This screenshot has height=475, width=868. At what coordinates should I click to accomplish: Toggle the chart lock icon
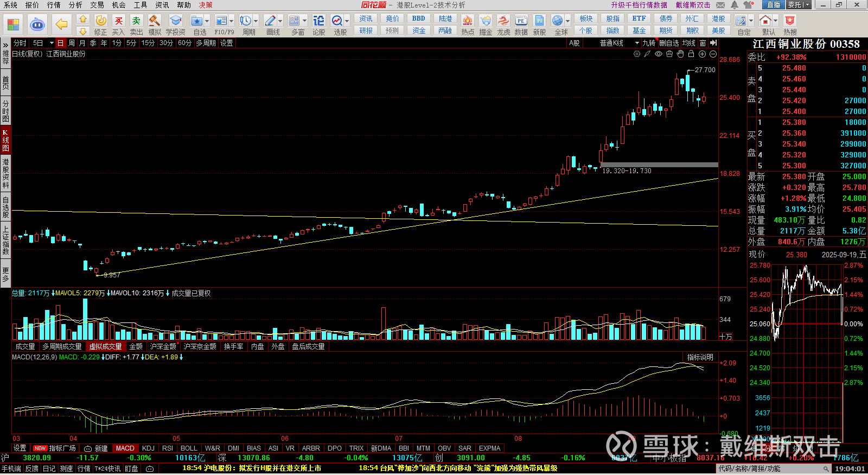(x=691, y=54)
